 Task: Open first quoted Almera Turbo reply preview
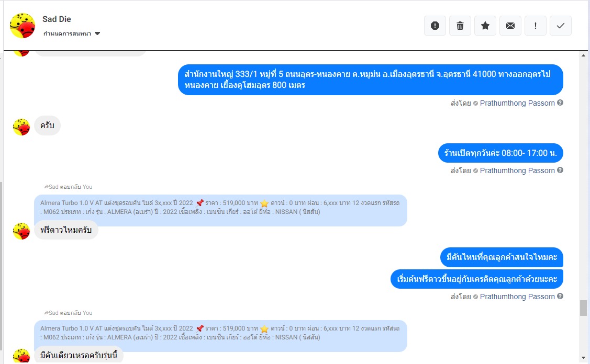coord(220,208)
